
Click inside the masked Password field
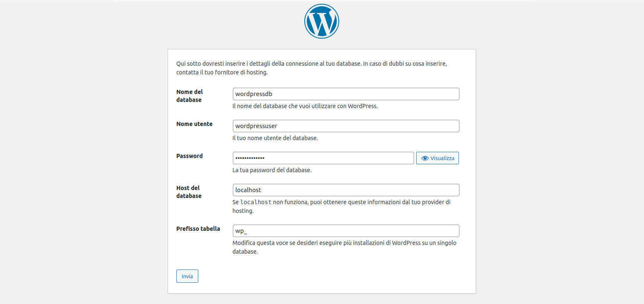[x=323, y=158]
